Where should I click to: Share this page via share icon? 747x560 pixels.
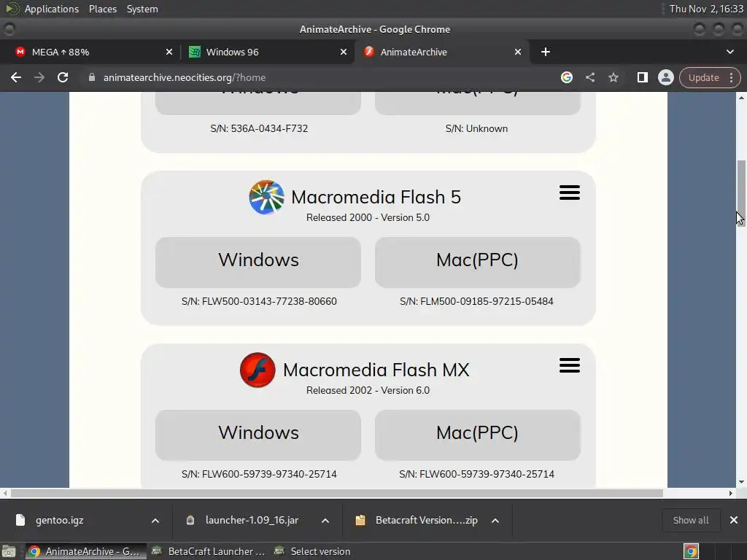tap(589, 77)
